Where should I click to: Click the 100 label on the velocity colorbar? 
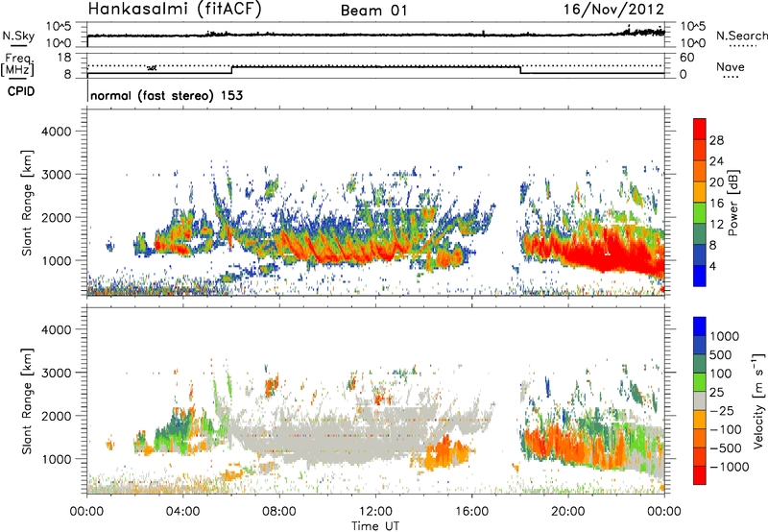click(x=721, y=374)
